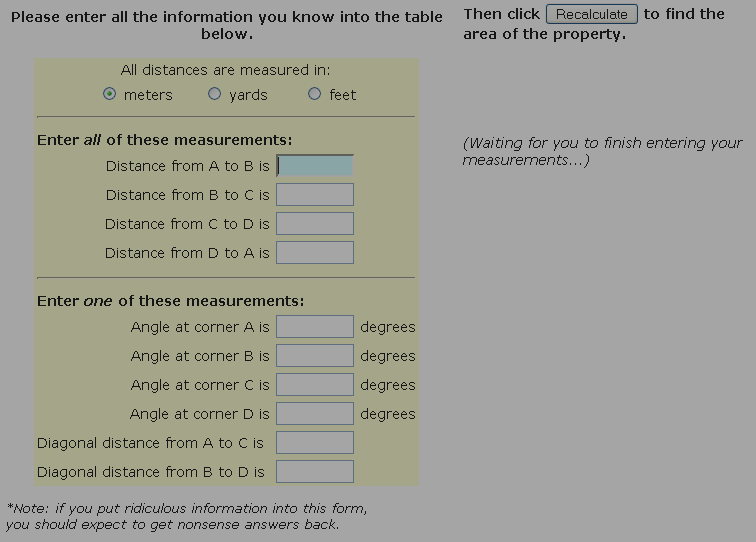Click the 'Enter all of these measurements' heading
The width and height of the screenshot is (756, 542).
[x=165, y=140]
